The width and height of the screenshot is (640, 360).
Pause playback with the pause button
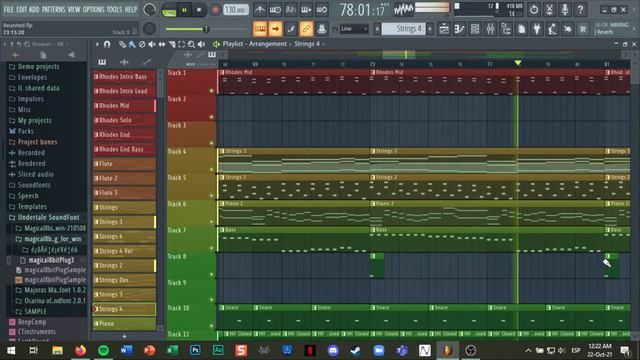pos(184,10)
